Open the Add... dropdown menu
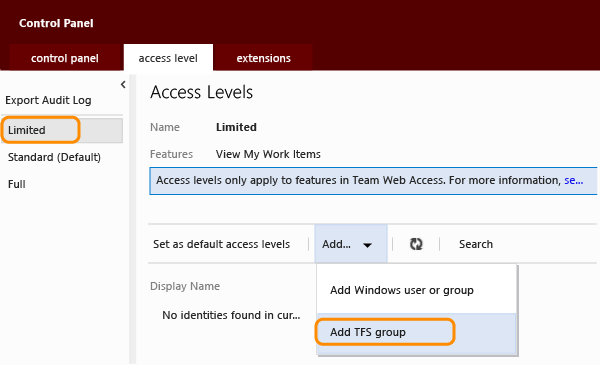This screenshot has width=600, height=365. [351, 244]
